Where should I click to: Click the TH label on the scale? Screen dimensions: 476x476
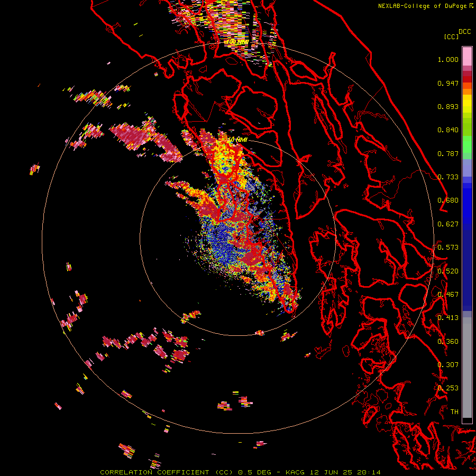[x=454, y=412]
